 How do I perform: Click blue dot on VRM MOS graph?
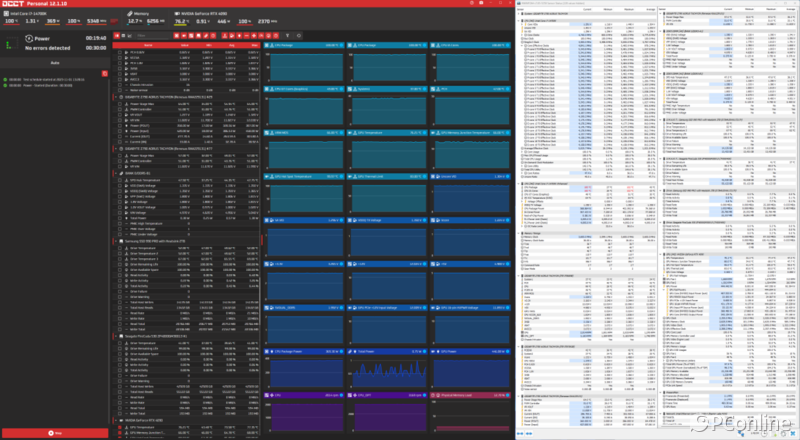click(341, 133)
